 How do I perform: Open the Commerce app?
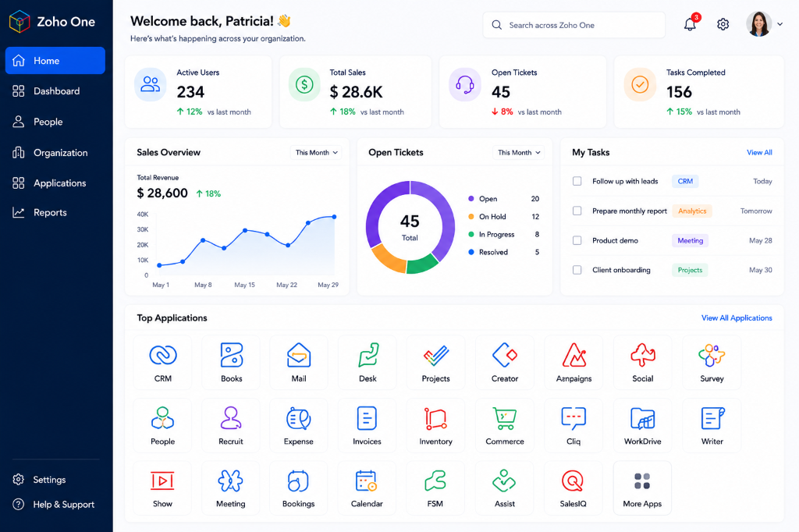tap(505, 425)
